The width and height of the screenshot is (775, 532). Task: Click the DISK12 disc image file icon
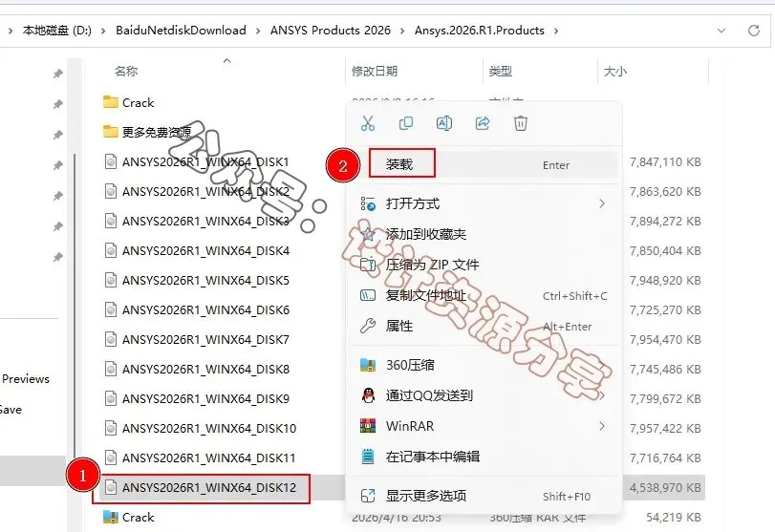[x=111, y=487]
